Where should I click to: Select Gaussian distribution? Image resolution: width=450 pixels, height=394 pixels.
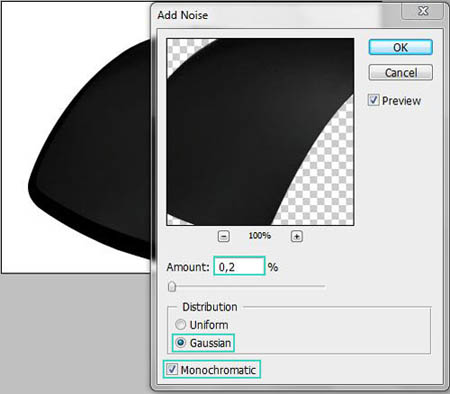pos(180,343)
